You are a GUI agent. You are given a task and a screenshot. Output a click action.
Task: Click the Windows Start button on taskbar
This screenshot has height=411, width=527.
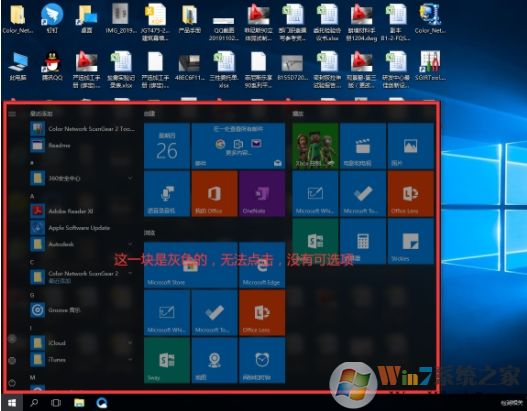pyautogui.click(x=12, y=403)
